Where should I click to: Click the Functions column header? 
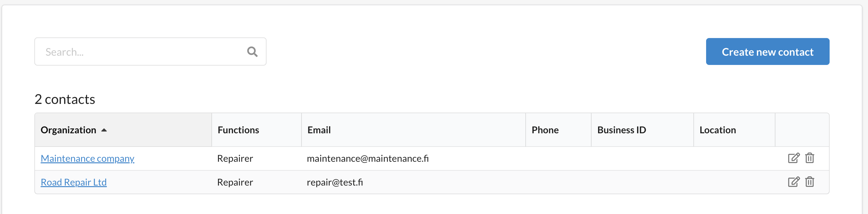(238, 130)
